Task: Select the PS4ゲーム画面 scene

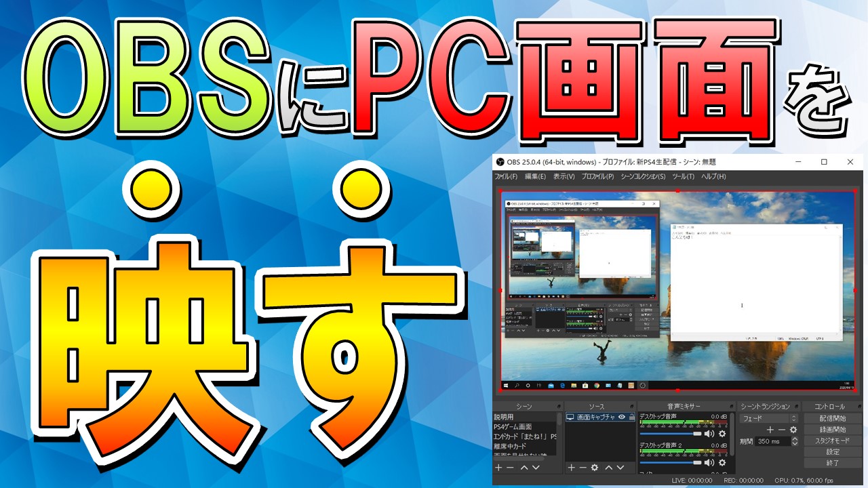Action: (525, 427)
